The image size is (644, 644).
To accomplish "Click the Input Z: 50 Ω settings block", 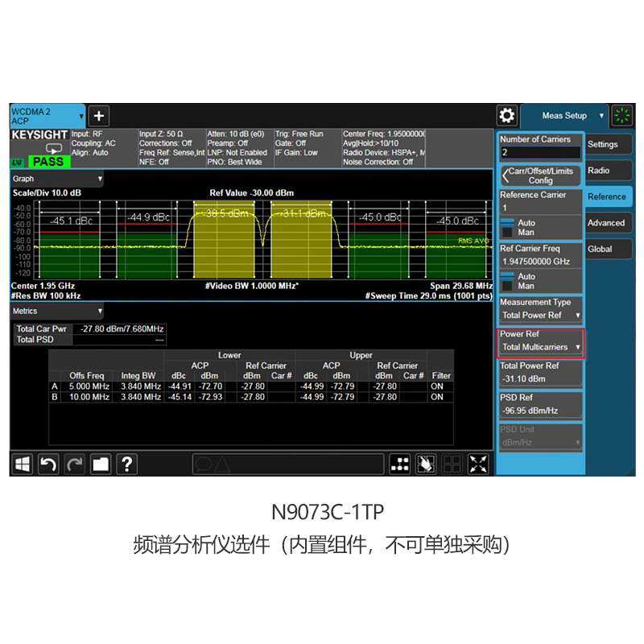I will click(171, 148).
